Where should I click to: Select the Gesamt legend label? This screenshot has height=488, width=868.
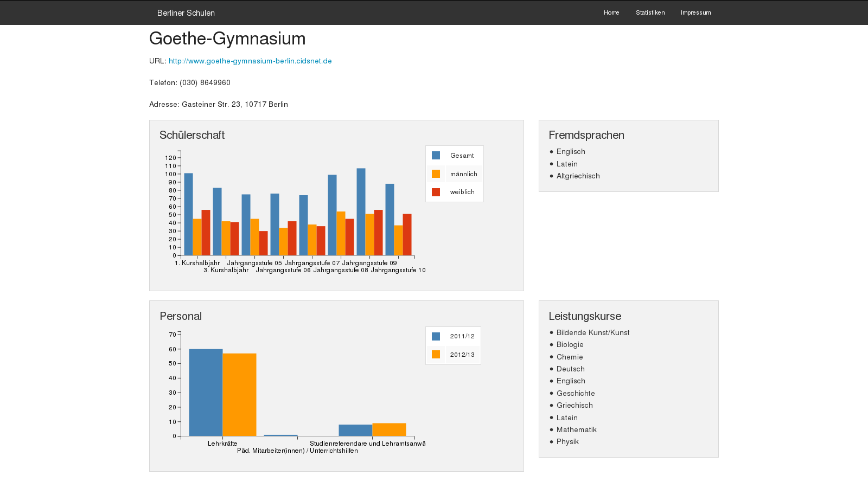click(x=462, y=156)
